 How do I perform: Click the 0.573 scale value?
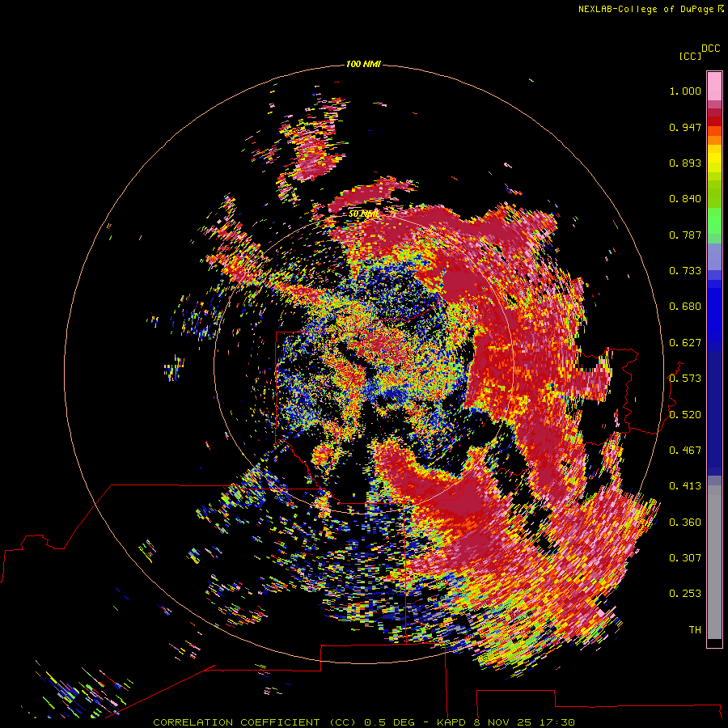coord(685,379)
